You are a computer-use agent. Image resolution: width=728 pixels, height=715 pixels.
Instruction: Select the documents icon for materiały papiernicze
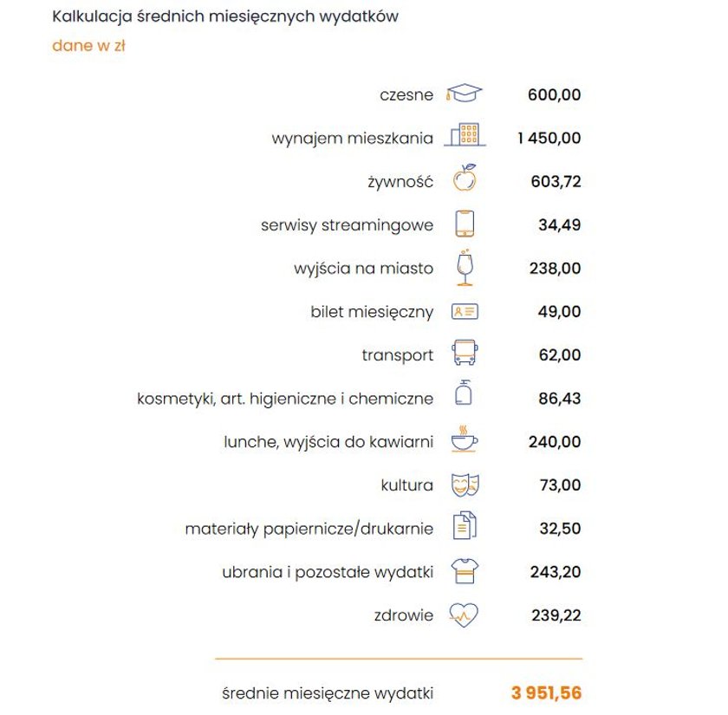(465, 525)
